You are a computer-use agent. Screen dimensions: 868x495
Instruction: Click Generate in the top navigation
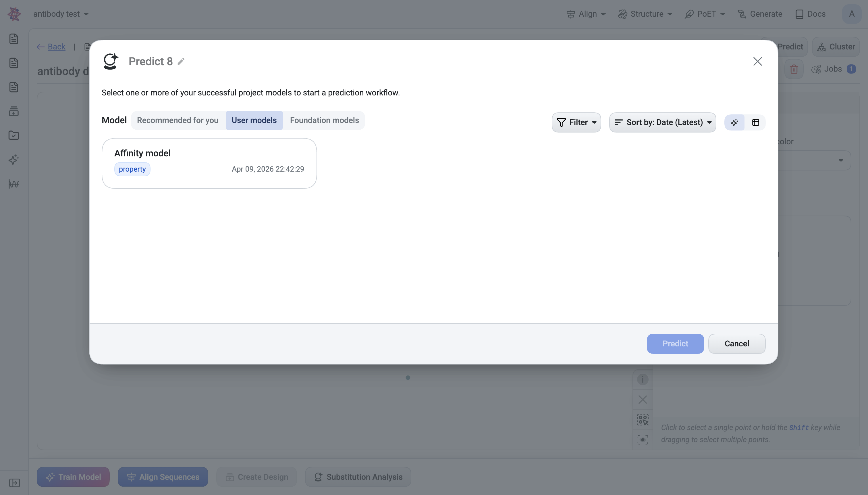click(x=760, y=14)
